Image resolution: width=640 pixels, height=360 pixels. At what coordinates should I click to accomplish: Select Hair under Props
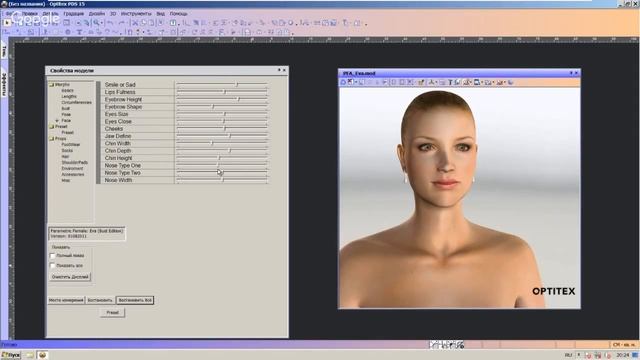[x=65, y=156]
